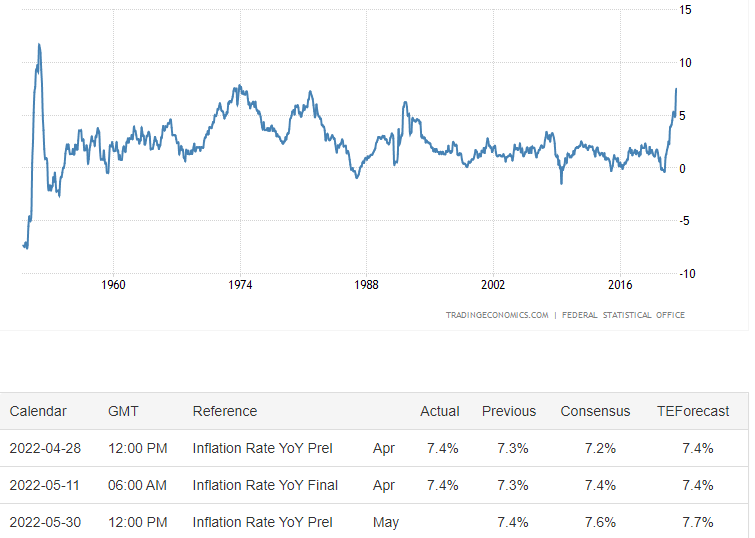Click the TRADINGECONOMICS.COM source credit

click(x=497, y=315)
